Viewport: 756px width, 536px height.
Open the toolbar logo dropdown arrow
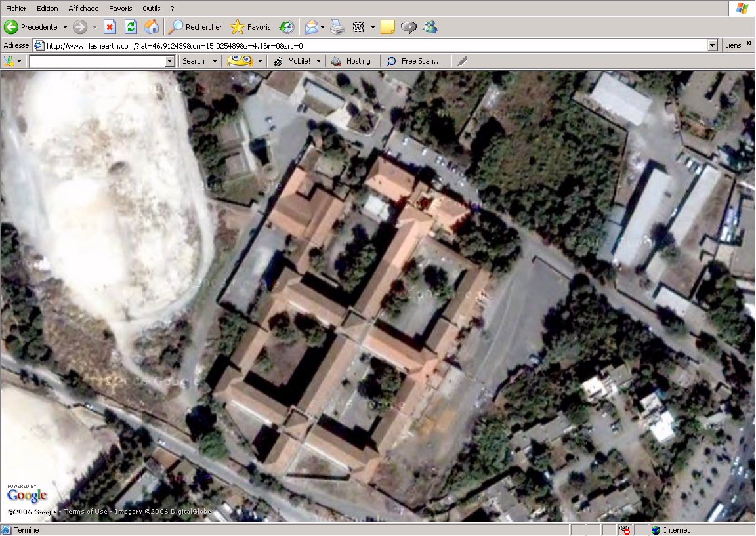point(19,61)
